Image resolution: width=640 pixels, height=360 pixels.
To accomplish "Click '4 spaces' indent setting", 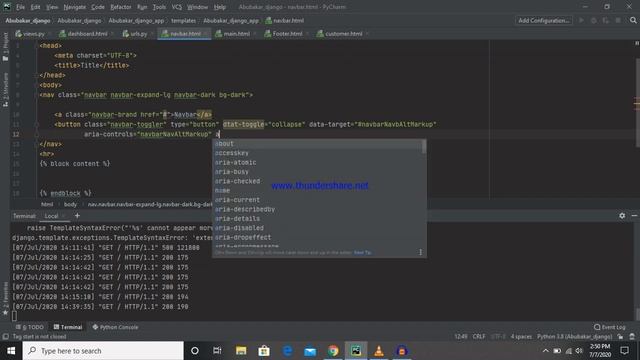I will pos(521,337).
